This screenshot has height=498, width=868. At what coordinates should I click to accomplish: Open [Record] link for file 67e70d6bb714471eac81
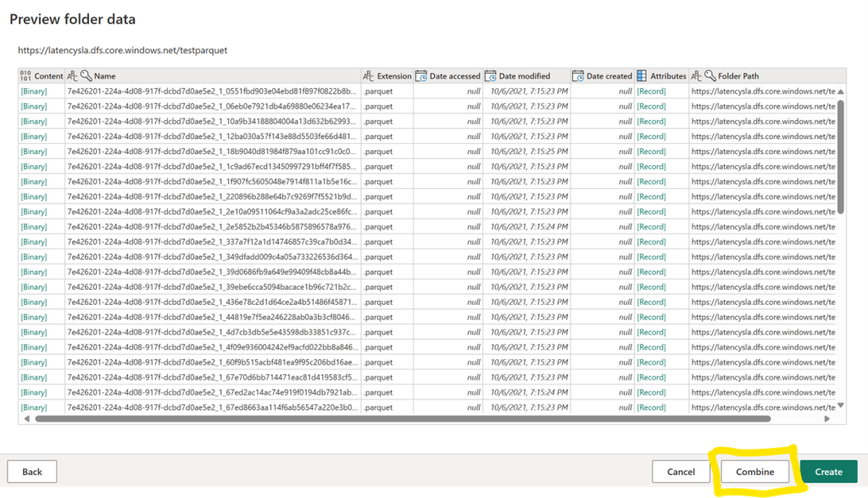(x=651, y=378)
